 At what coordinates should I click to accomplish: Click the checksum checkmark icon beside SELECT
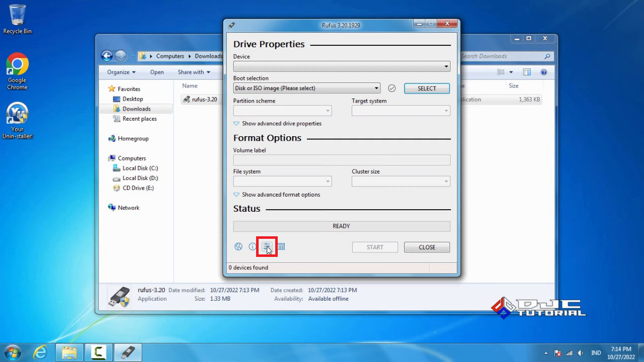point(392,88)
